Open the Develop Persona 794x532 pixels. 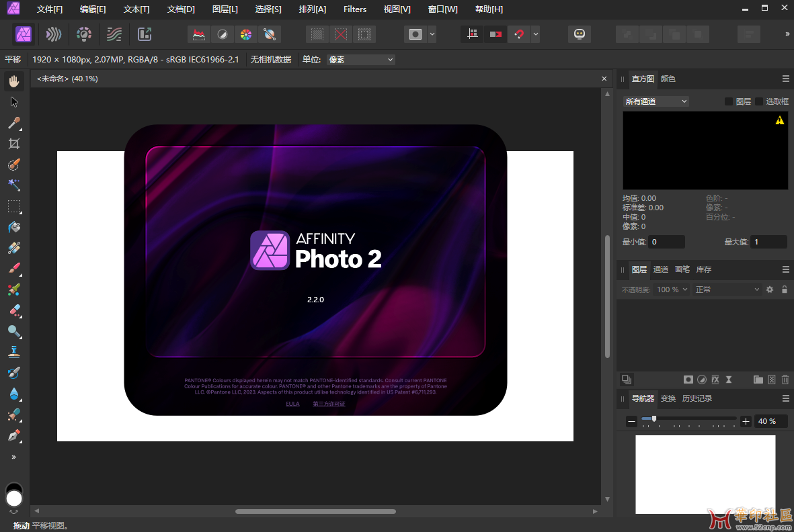click(84, 34)
